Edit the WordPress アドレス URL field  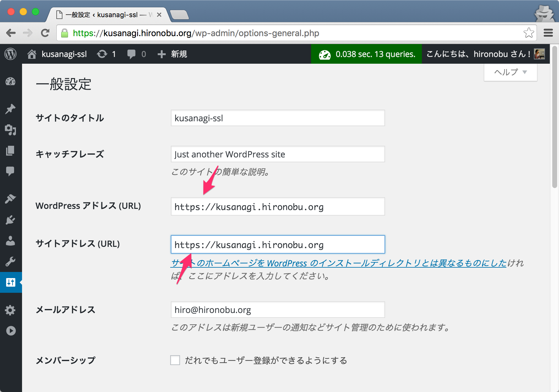point(278,206)
